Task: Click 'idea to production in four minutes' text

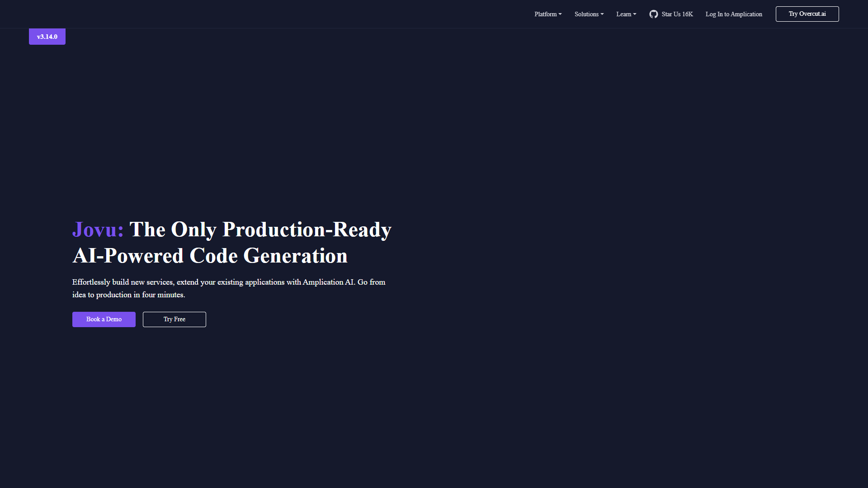Action: click(128, 295)
